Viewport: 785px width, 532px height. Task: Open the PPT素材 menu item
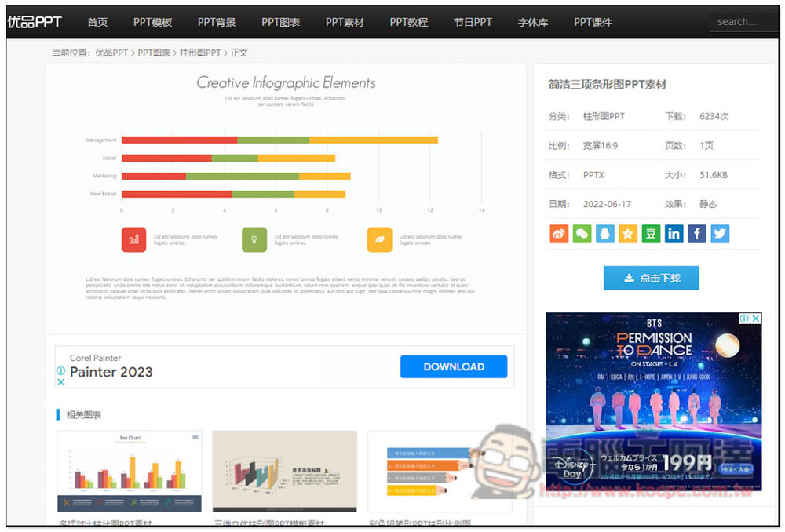(x=345, y=22)
